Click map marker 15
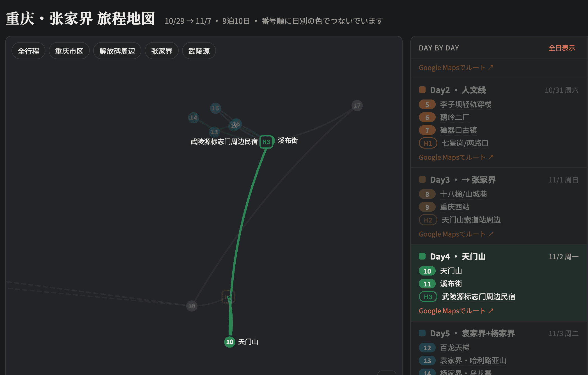This screenshot has height=375, width=588. pyautogui.click(x=215, y=108)
